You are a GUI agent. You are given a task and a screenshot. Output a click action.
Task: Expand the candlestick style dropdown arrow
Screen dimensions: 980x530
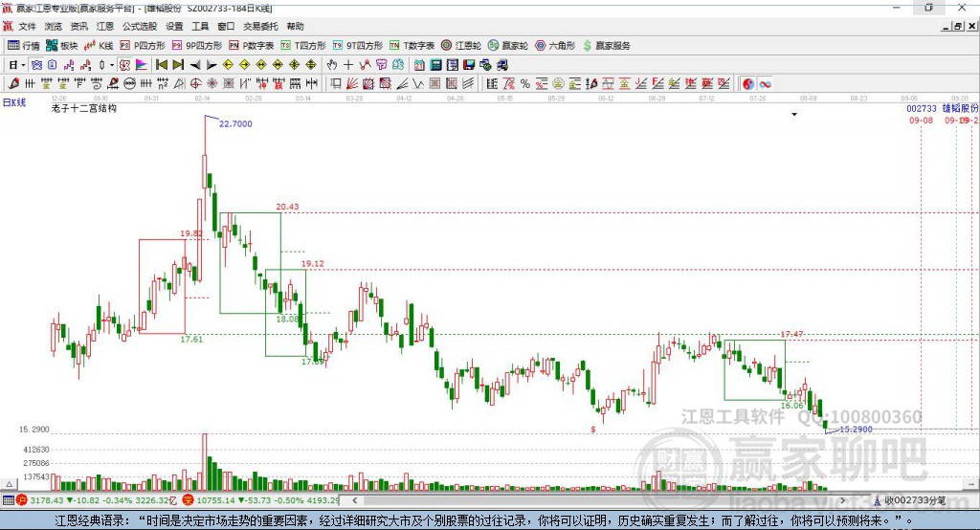click(x=112, y=65)
